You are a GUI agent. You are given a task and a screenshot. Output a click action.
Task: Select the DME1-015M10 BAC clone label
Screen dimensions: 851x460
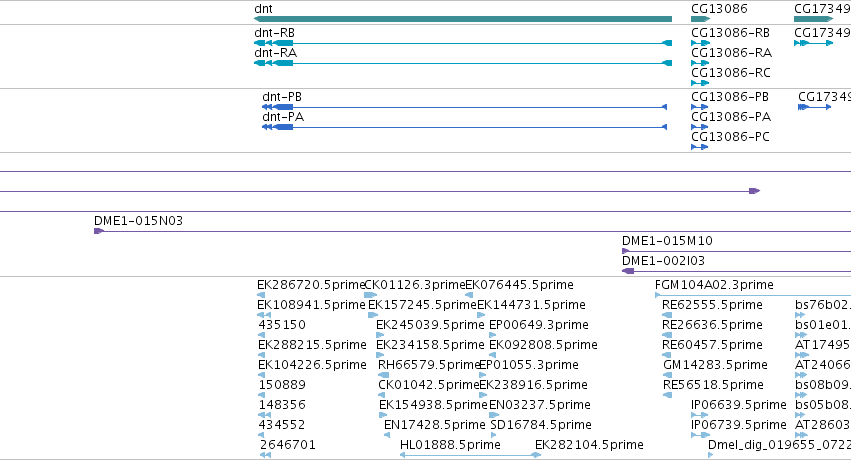click(667, 241)
